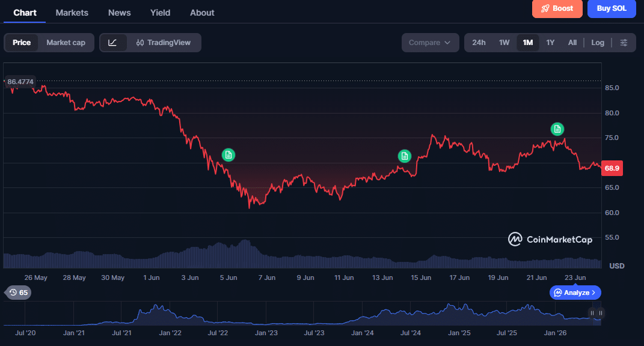Set time range to 24h
Screen dimensions: 644x346
(x=479, y=43)
